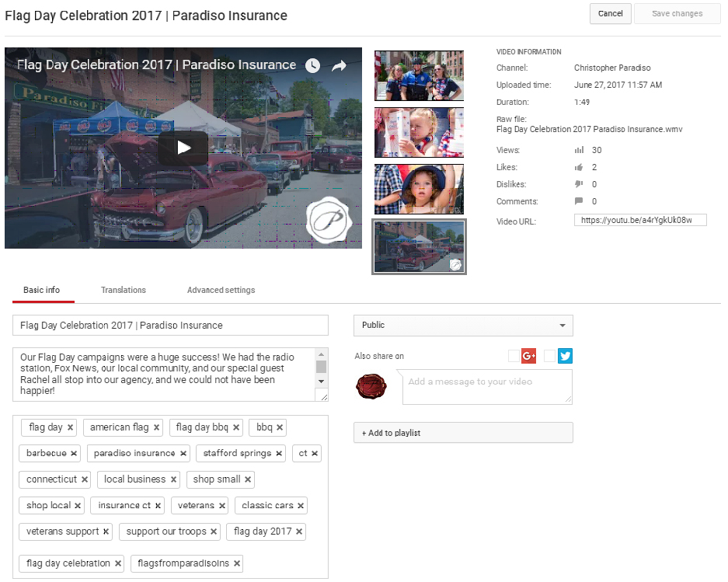This screenshot has height=582, width=728.
Task: Enable the Twitter share checkbox
Action: pyautogui.click(x=549, y=356)
